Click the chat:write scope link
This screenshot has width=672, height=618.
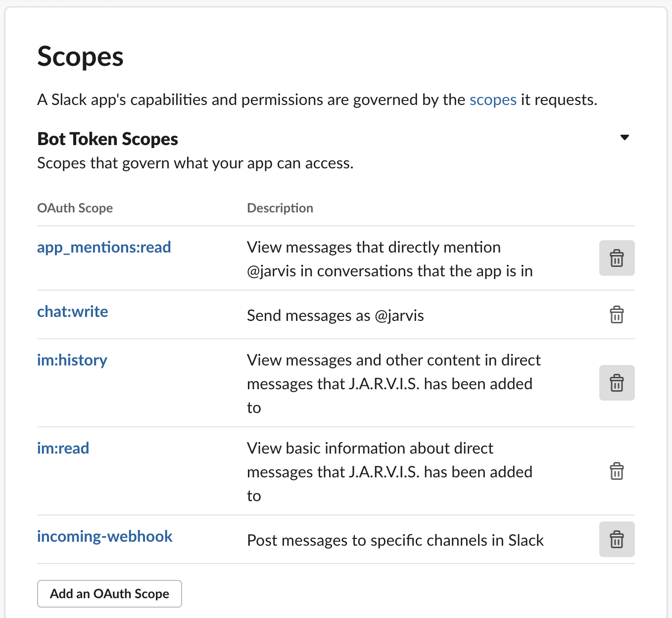coord(72,311)
